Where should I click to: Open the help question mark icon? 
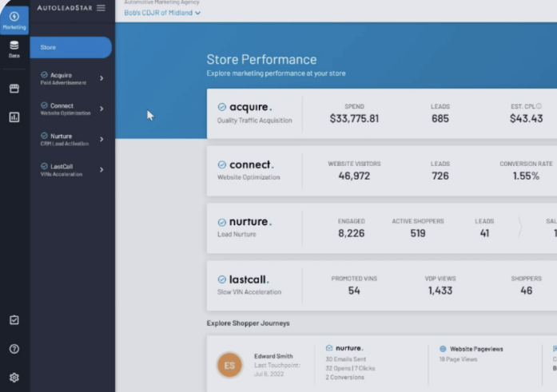click(14, 349)
